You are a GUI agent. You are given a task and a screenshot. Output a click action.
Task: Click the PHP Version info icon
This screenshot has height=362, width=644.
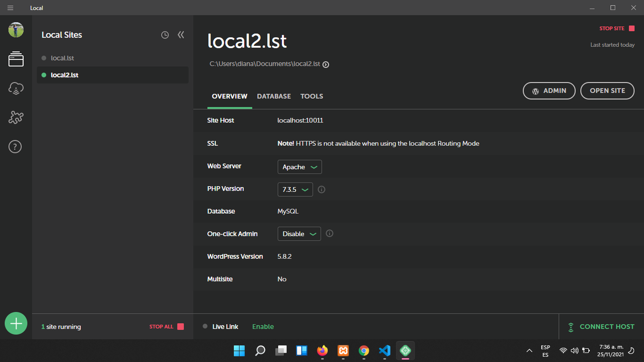pos(322,190)
